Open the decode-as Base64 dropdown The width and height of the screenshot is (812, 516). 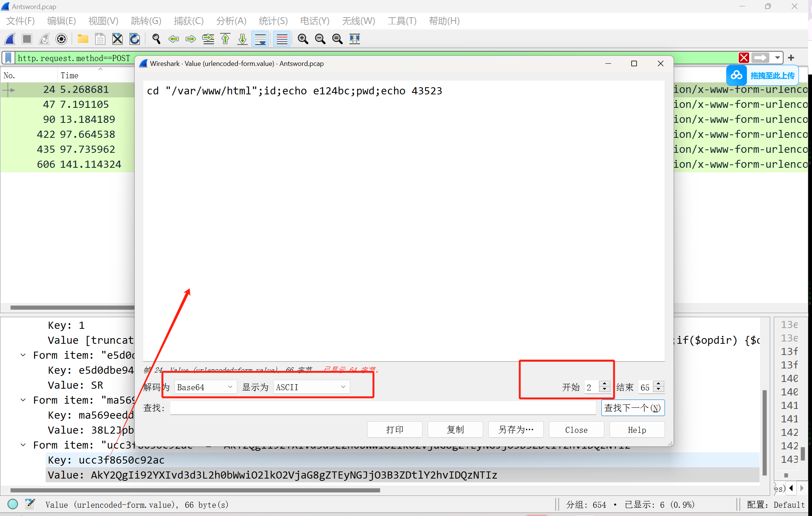click(x=205, y=387)
